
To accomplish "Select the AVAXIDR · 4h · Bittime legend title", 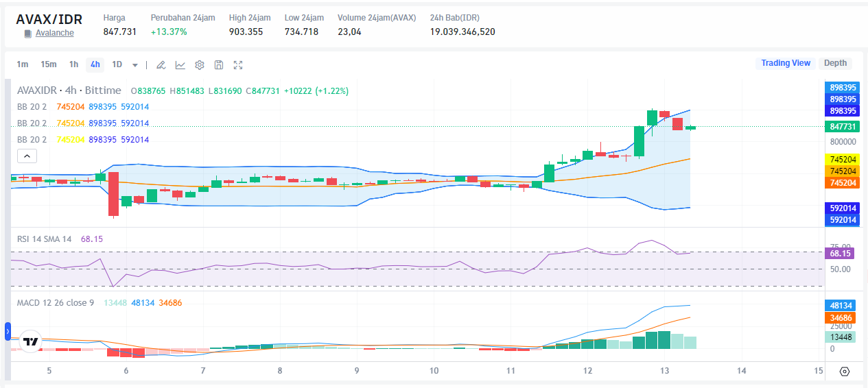I will click(x=69, y=90).
